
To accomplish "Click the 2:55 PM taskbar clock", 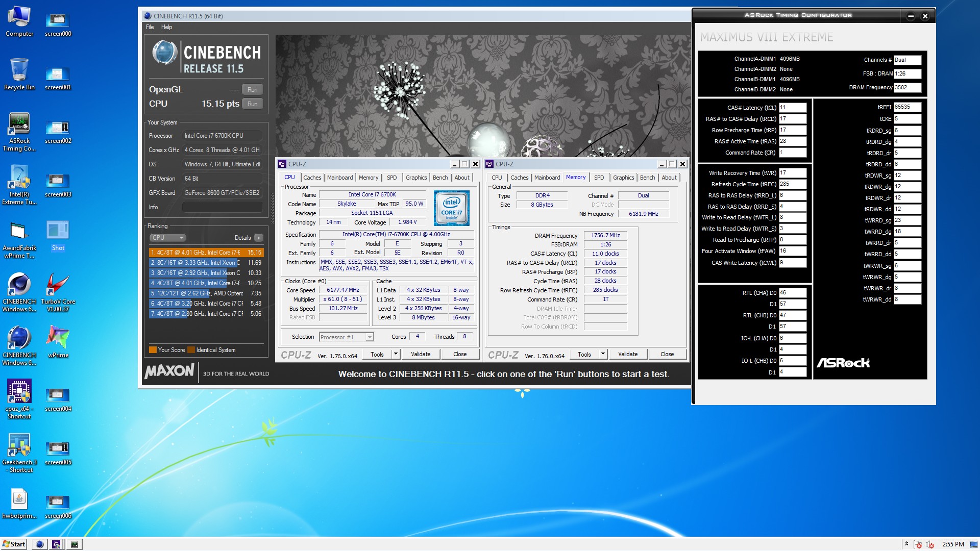I will point(953,544).
